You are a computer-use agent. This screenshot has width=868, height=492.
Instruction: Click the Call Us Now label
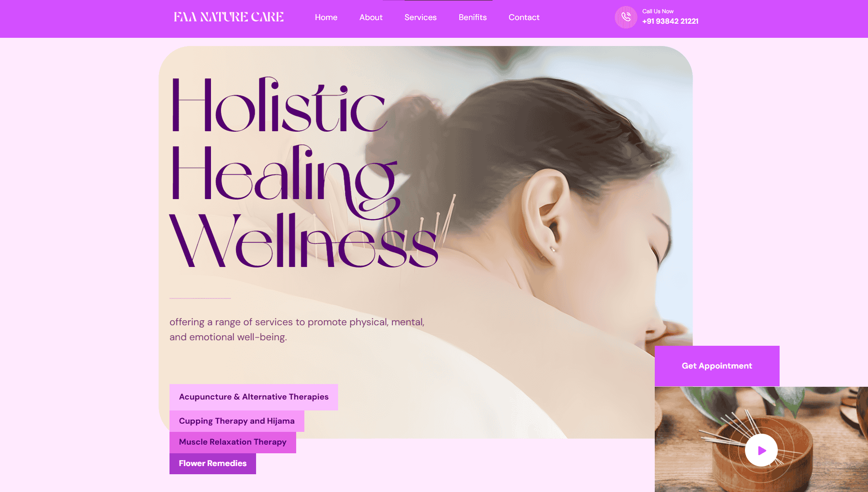[x=658, y=11]
